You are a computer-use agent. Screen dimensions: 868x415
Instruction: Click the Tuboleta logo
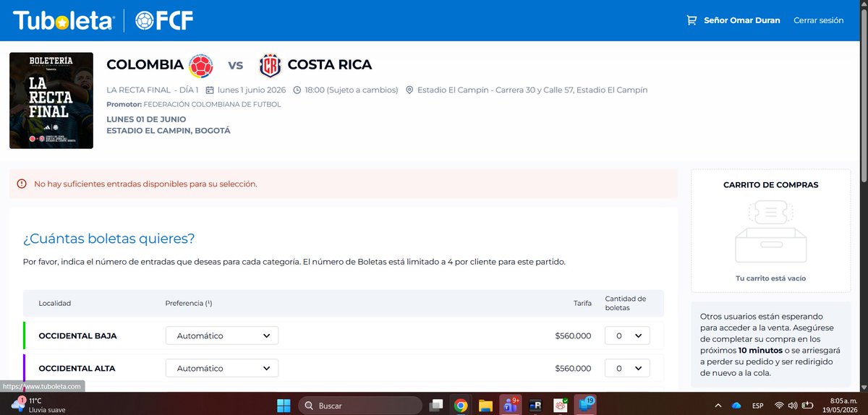click(x=62, y=20)
